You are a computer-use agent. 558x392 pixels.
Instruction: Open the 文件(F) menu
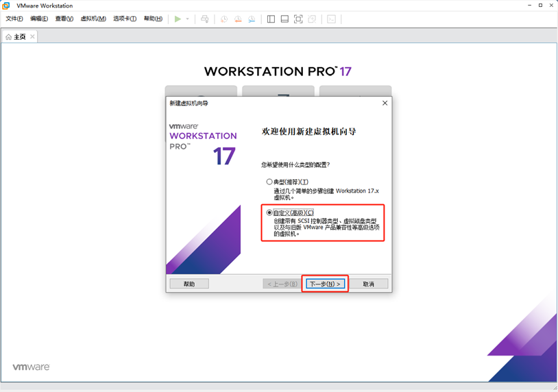14,19
